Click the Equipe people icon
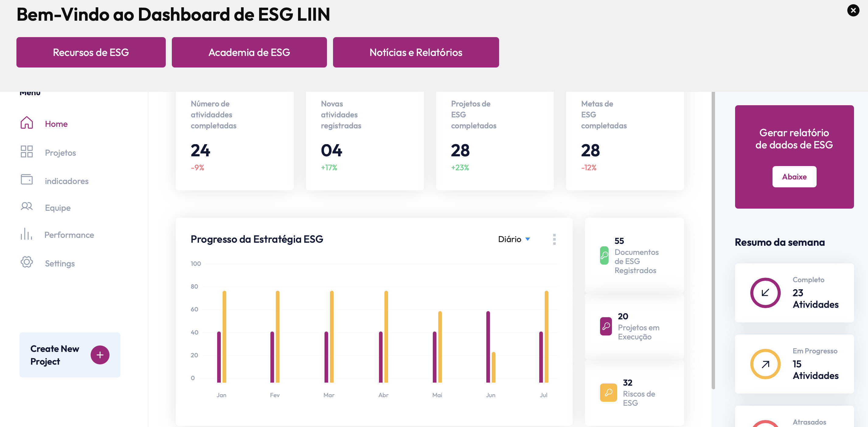 coord(27,207)
